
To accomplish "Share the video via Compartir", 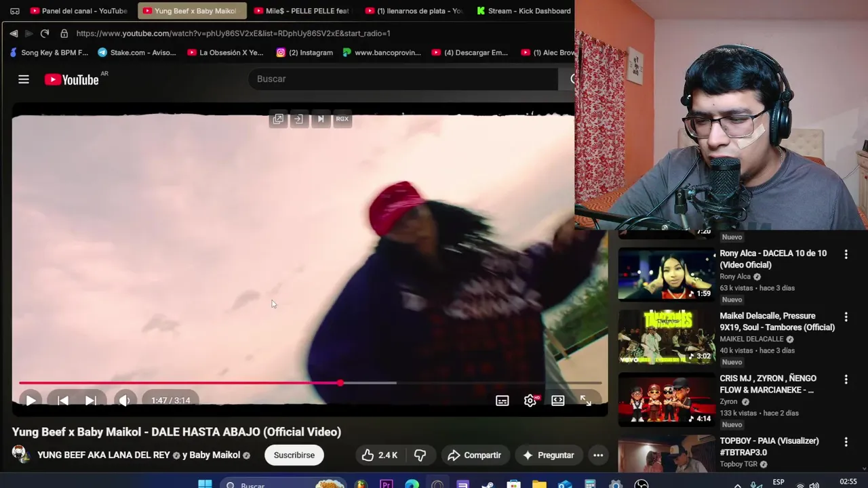I will coord(475,455).
